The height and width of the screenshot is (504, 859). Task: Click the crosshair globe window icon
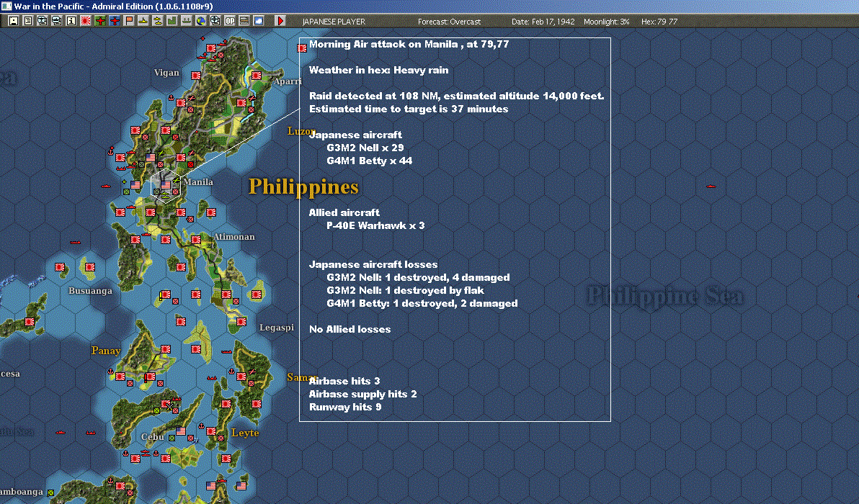tap(215, 21)
